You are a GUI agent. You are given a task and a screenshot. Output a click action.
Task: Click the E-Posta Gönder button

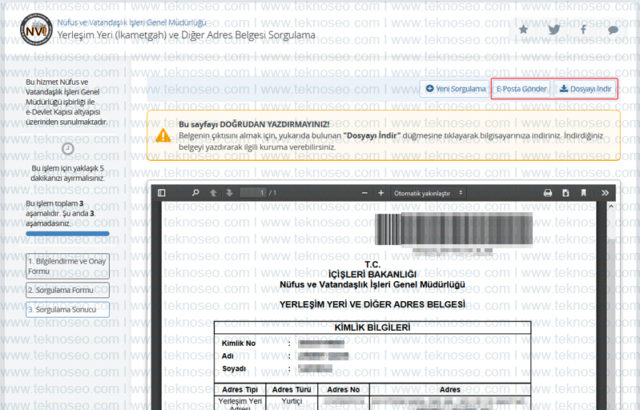521,89
